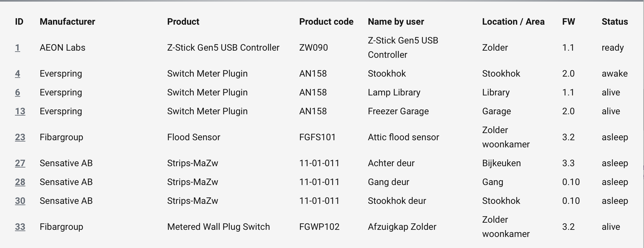Click the Name by user header
The image size is (644, 248).
[x=396, y=22]
